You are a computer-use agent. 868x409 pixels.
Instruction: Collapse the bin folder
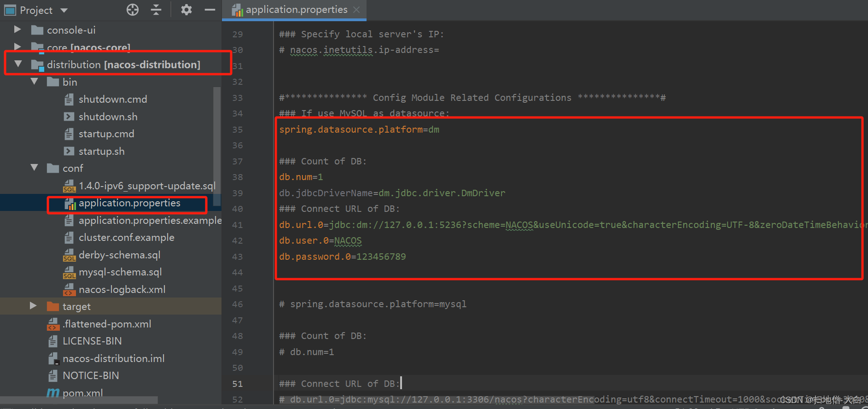(34, 82)
